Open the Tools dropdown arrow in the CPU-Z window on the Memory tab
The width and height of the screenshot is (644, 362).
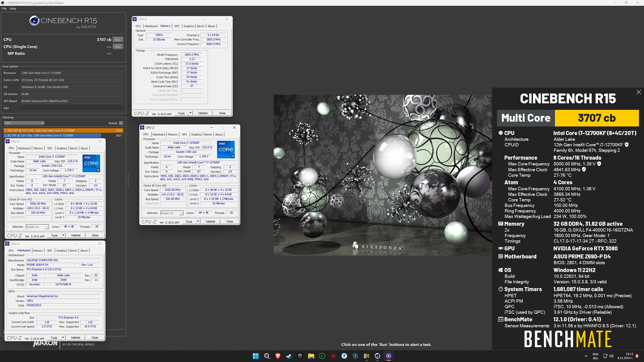(x=190, y=113)
